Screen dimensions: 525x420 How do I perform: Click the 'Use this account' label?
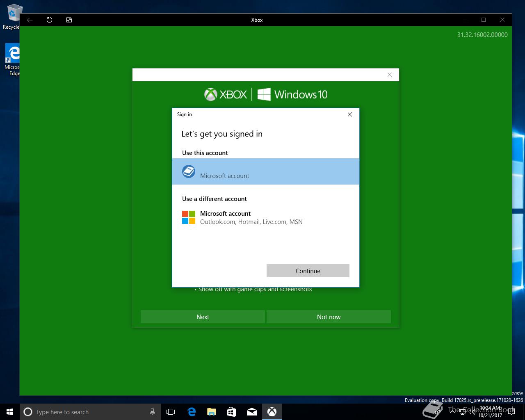[205, 153]
